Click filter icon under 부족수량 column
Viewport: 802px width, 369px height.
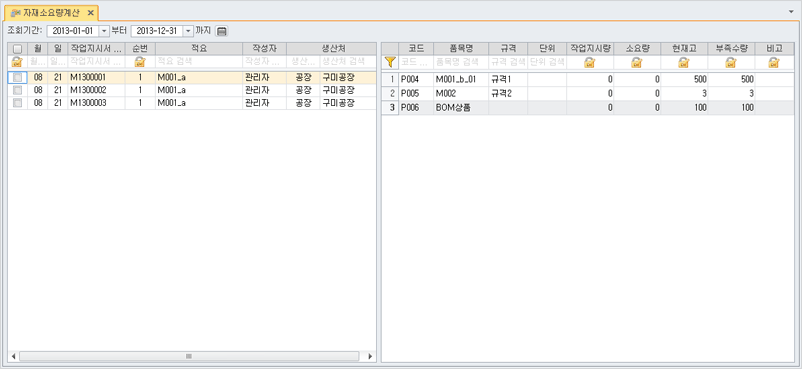tap(730, 62)
